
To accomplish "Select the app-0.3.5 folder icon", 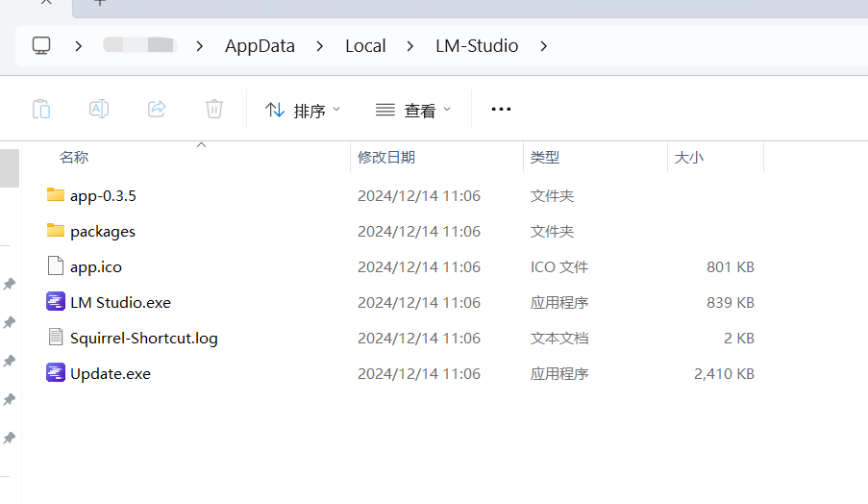I will tap(56, 195).
